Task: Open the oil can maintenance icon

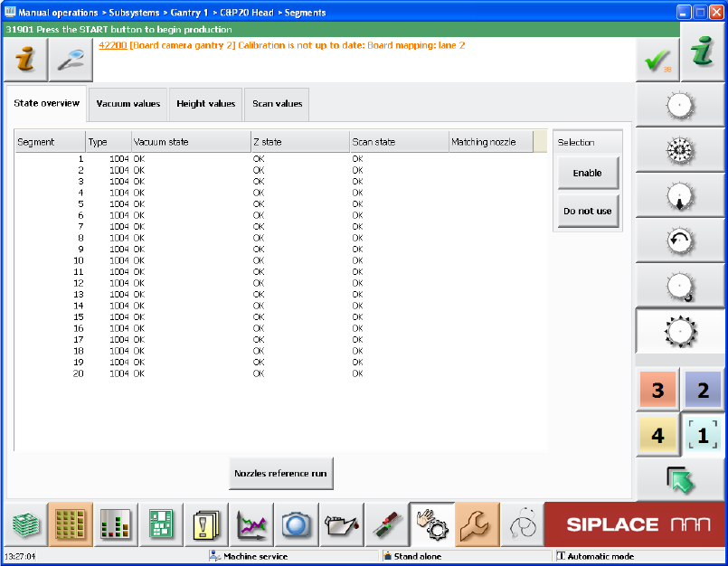Action: 341,524
